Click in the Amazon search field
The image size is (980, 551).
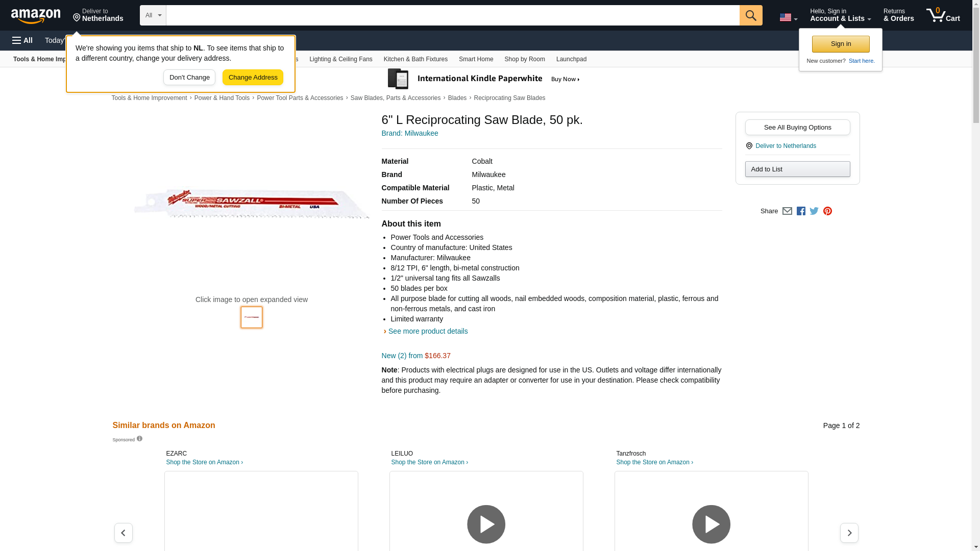coord(452,15)
